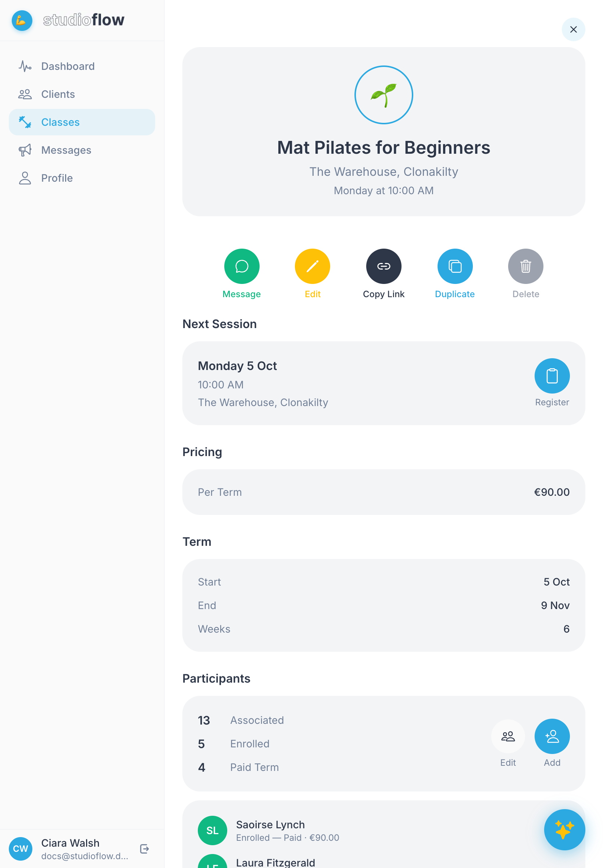Click the seedling class avatar
This screenshot has height=868, width=603.
383,95
